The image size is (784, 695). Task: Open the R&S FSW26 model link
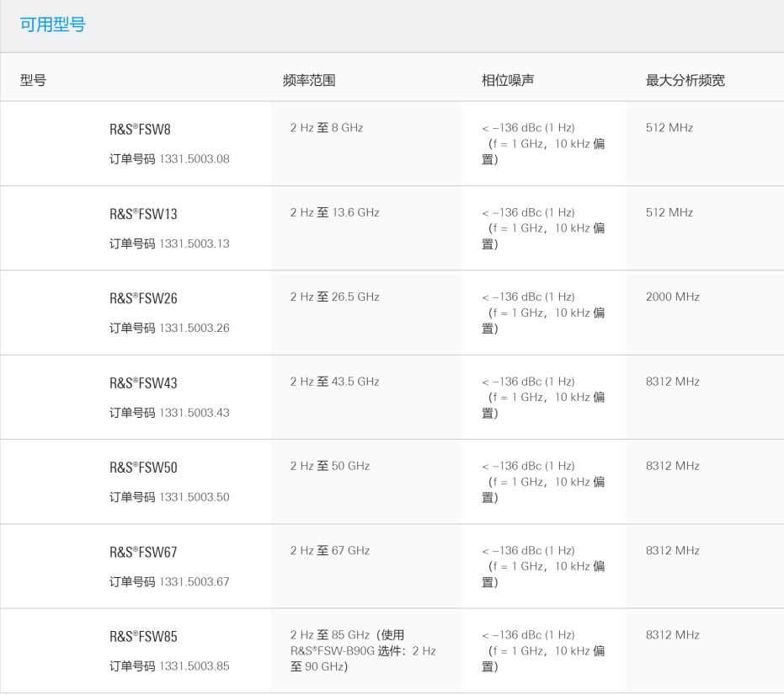[143, 299]
